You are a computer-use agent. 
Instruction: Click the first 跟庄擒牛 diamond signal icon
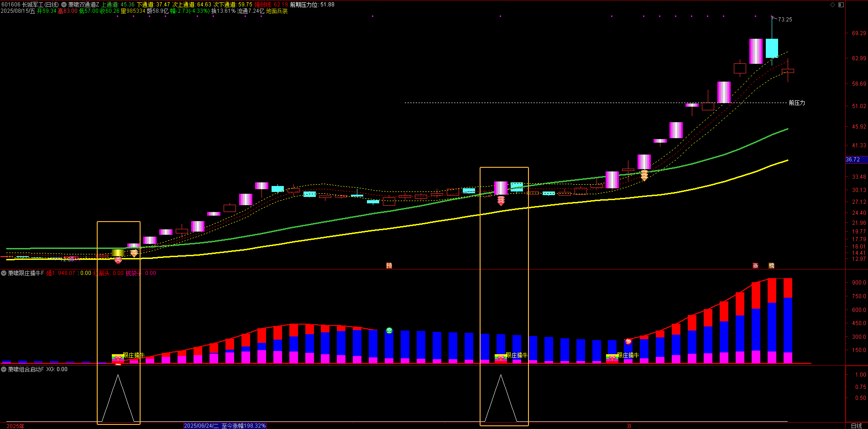118,358
